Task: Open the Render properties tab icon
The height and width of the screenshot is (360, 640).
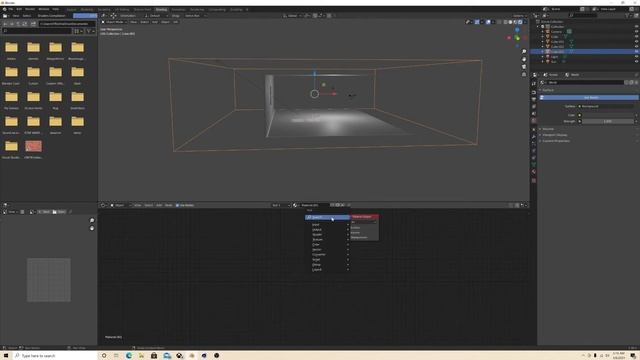Action: pos(534,92)
